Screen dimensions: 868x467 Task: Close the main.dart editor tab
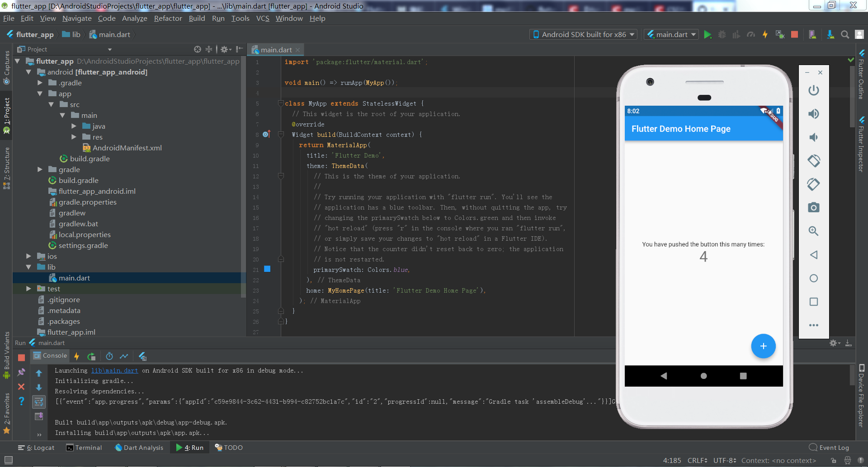point(298,50)
